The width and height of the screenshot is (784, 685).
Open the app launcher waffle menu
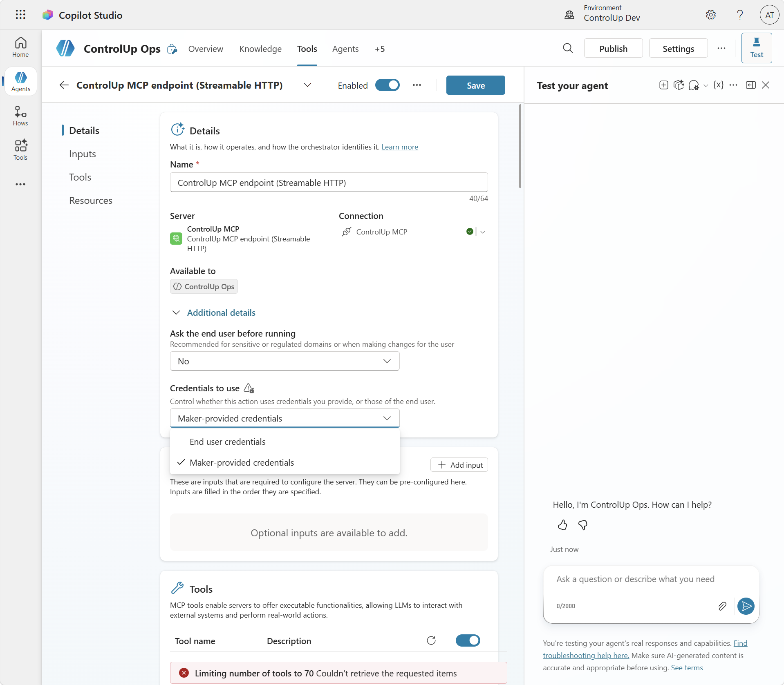point(20,15)
